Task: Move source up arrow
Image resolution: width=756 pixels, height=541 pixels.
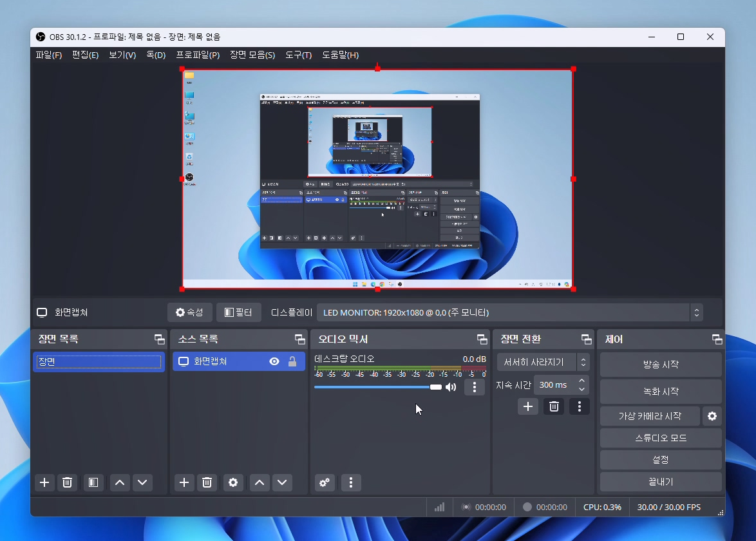Action: [x=260, y=482]
